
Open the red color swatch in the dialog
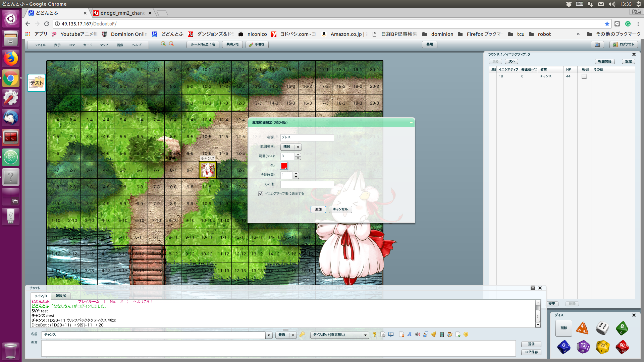coord(284,166)
